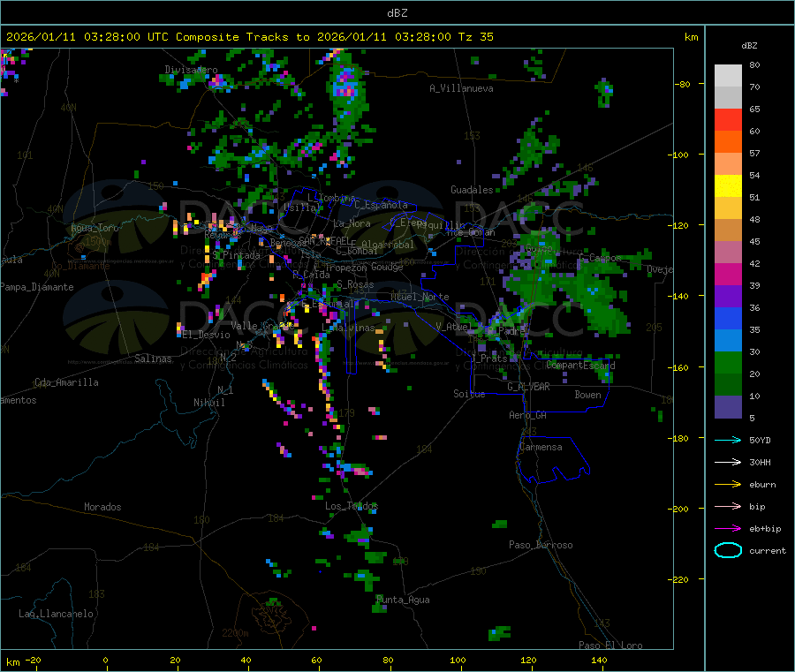Click the pink bip arrow in legend

click(x=728, y=506)
